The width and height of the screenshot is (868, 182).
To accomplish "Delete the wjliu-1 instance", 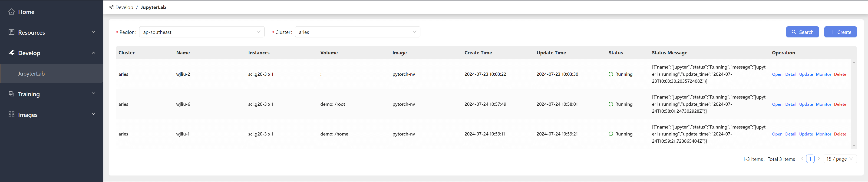I will click(x=840, y=134).
